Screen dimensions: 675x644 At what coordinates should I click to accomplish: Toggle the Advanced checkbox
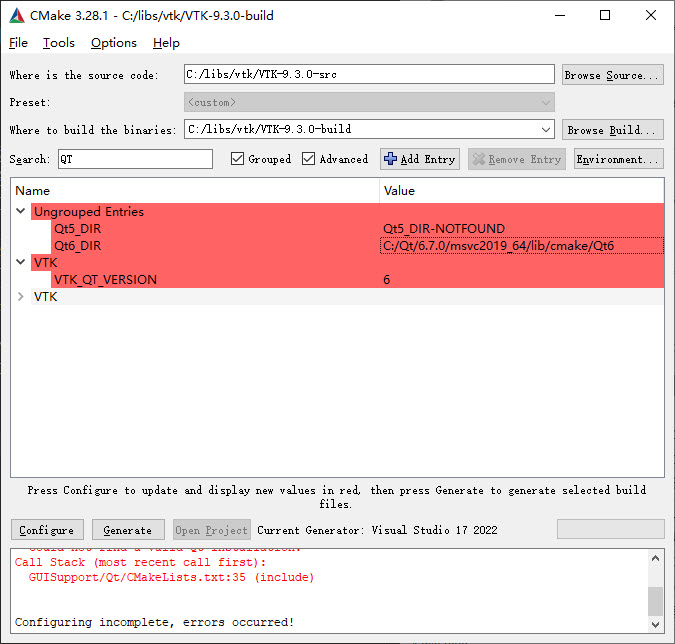click(308, 159)
